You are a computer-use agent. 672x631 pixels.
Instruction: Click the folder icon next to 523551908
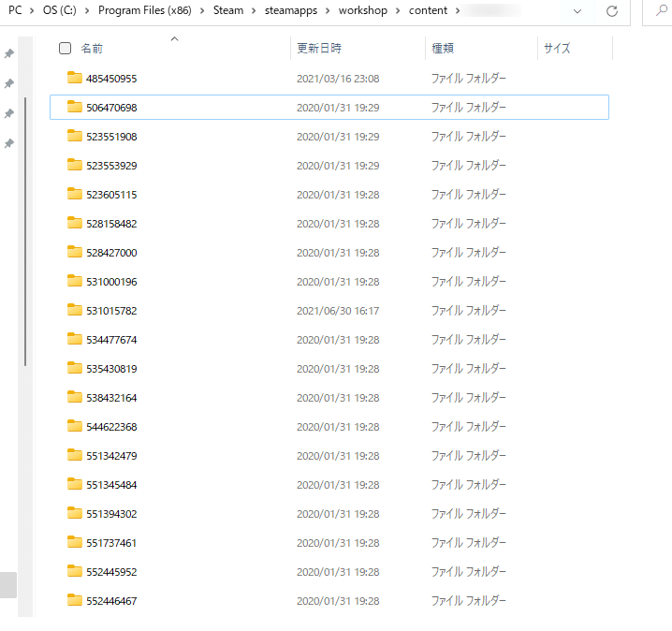point(75,137)
